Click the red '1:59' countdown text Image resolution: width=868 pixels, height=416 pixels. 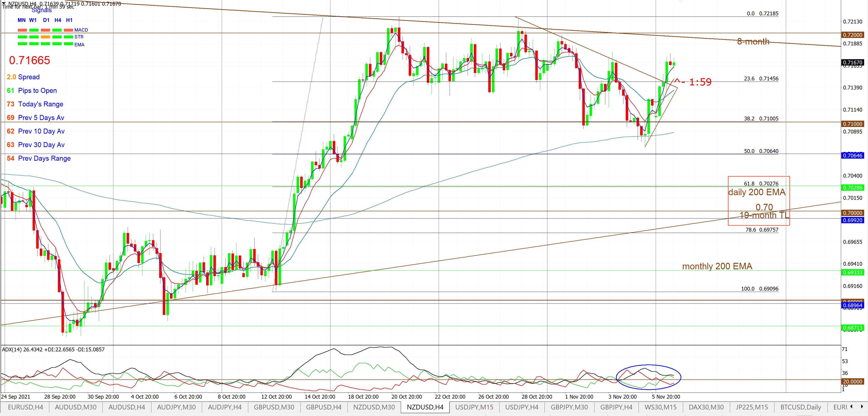click(700, 82)
